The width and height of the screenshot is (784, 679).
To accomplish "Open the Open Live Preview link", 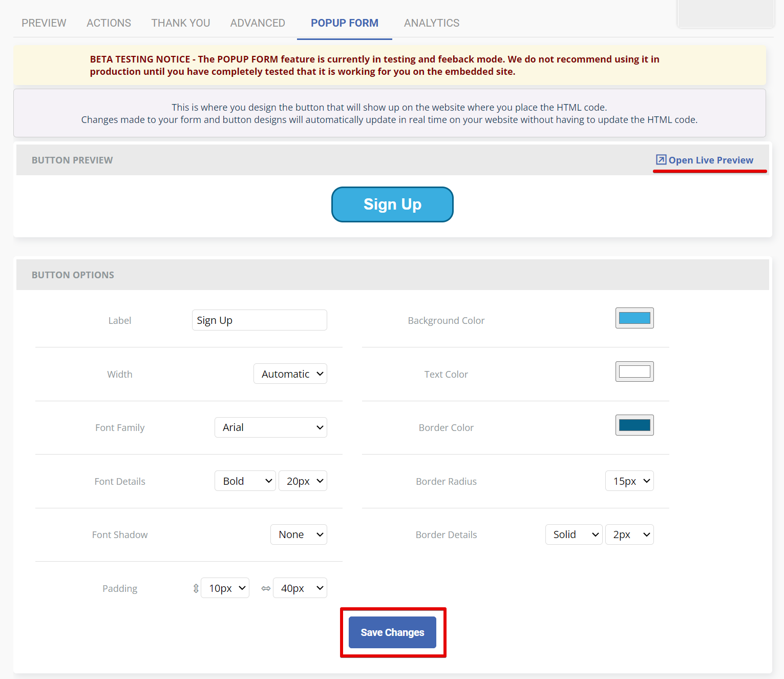I will tap(710, 160).
